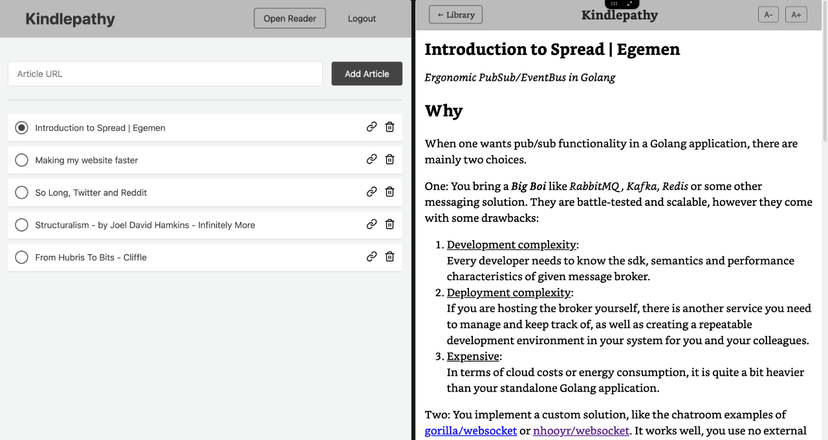Image resolution: width=828 pixels, height=440 pixels.
Task: Click 'Expensive' list item heading
Action: (x=473, y=357)
